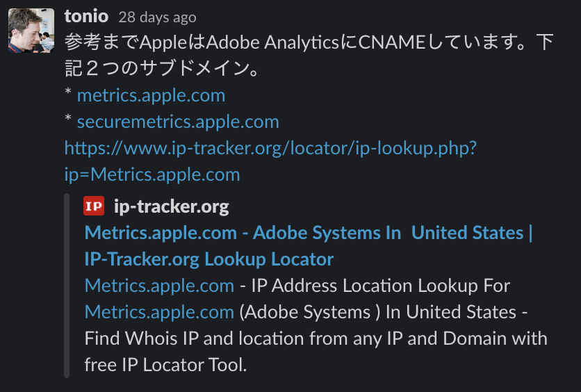
Task: Click the "IP Address Location Lookup For" text
Action: tap(380, 286)
